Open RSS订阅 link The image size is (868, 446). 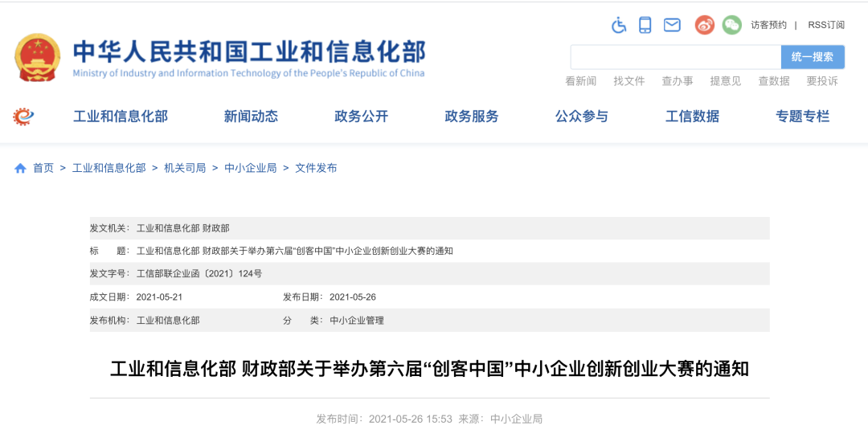point(826,25)
